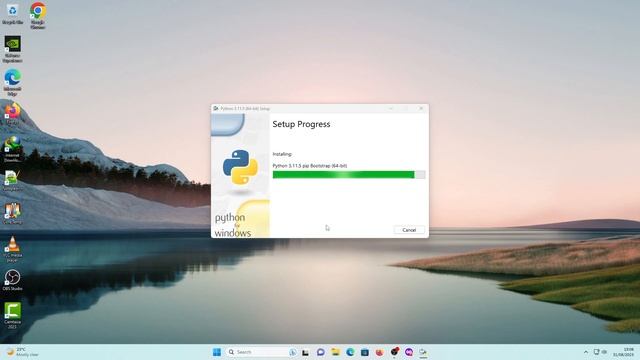640x360 pixels.
Task: Select the WinRAR-like books desktop shortcut
Action: click(x=12, y=213)
